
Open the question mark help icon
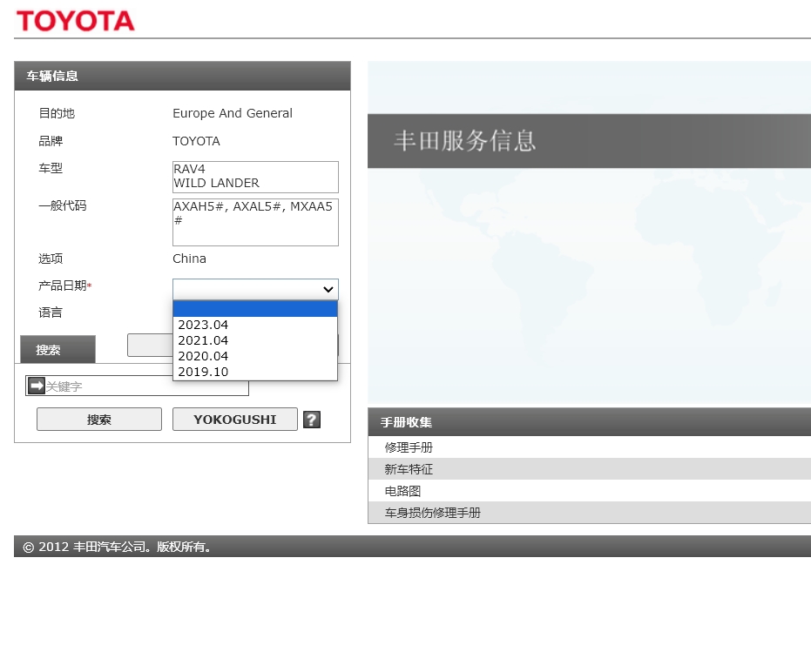point(311,419)
